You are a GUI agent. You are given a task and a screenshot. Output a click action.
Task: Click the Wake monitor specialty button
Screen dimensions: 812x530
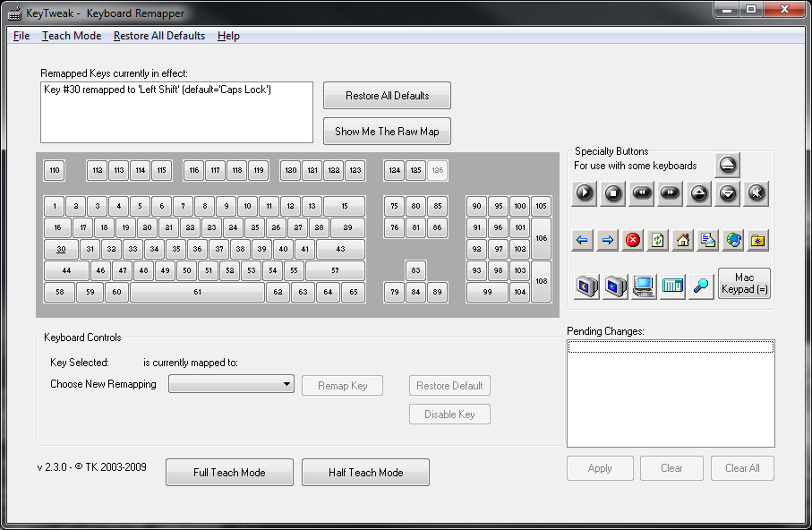[615, 286]
